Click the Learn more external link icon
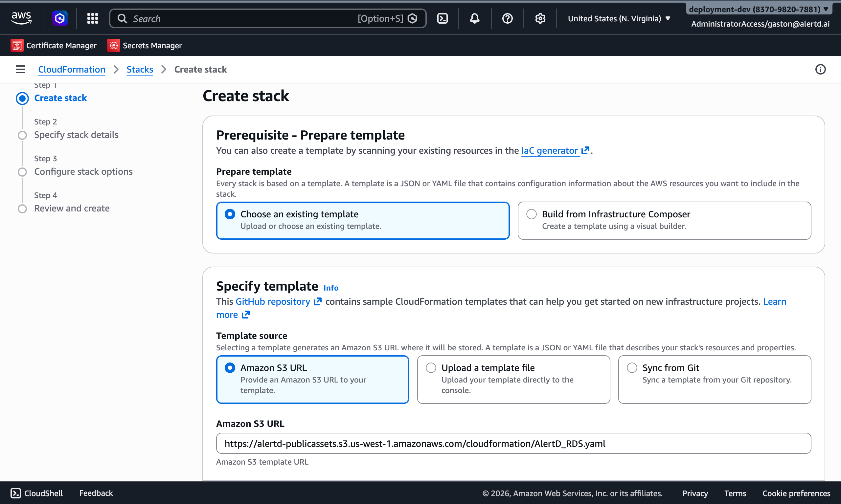This screenshot has height=504, width=841. (x=245, y=315)
